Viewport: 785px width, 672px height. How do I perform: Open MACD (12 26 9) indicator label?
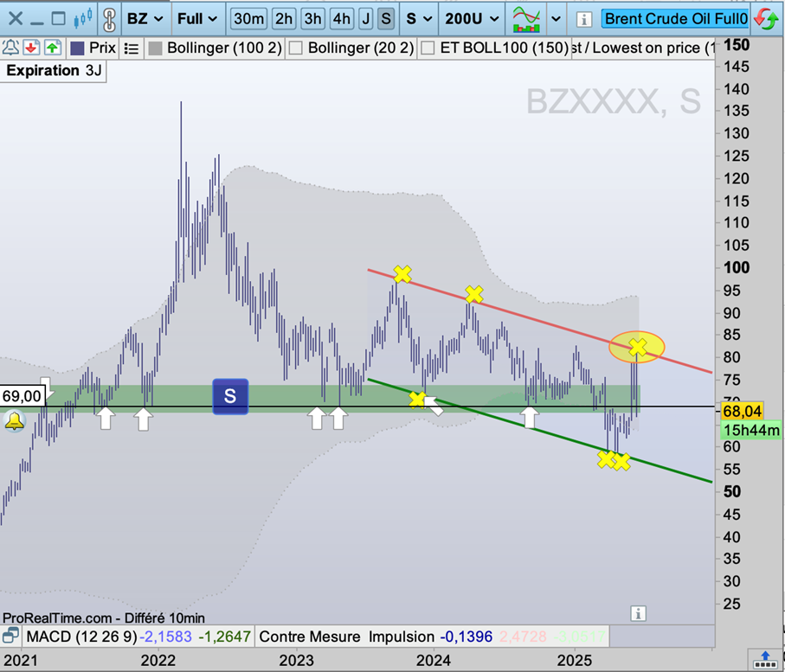81,637
